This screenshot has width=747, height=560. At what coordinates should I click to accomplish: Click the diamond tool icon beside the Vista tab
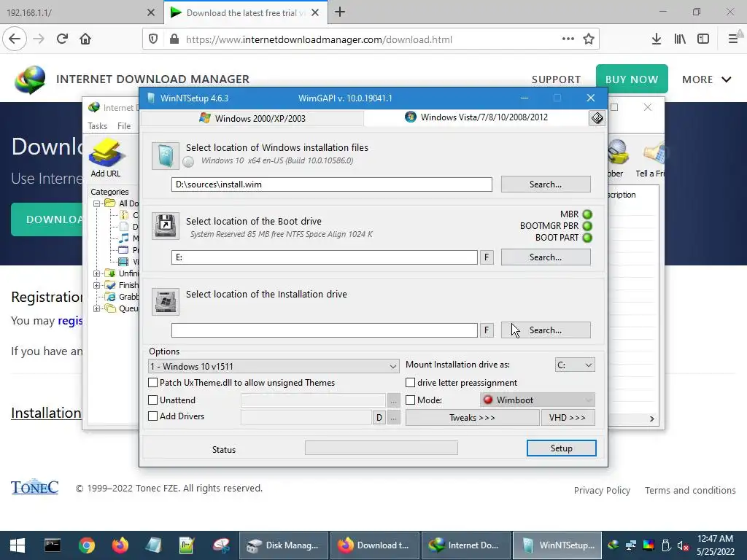pos(597,117)
